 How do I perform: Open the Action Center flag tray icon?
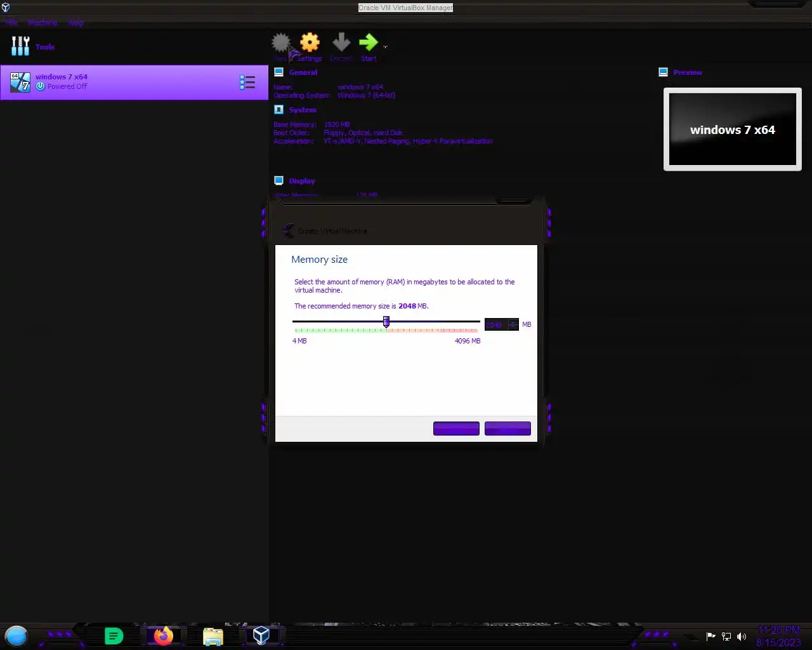tap(711, 636)
